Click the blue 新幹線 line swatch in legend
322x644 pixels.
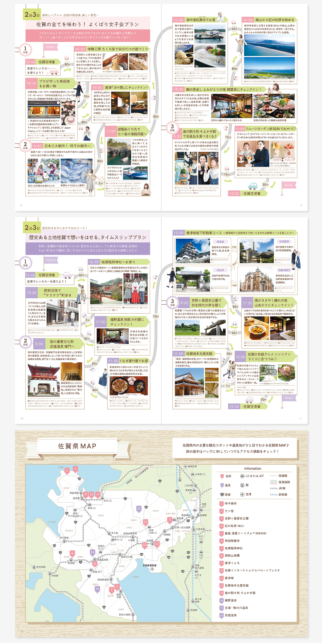(274, 495)
